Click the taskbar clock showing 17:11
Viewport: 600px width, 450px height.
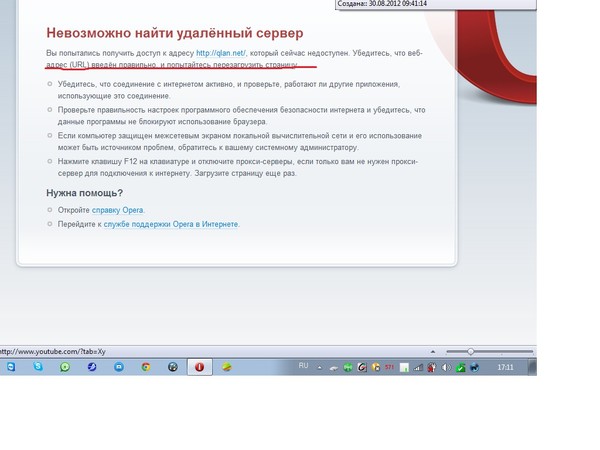click(507, 367)
